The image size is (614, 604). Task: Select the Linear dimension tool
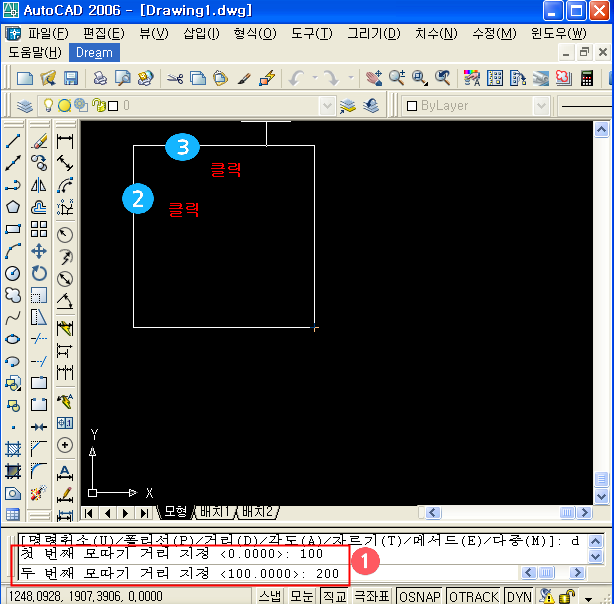(65, 141)
